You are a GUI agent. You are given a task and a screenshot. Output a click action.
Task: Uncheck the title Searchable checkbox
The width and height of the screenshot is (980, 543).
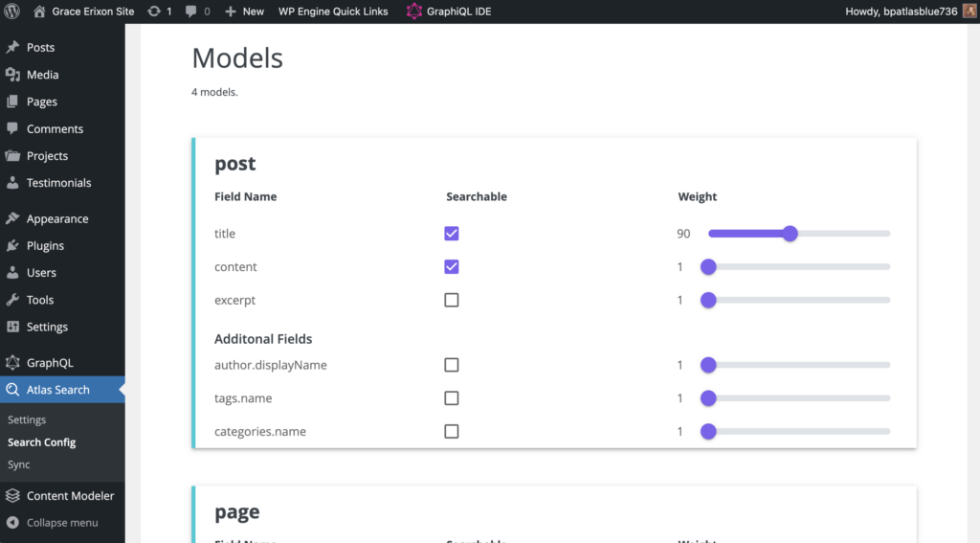452,234
